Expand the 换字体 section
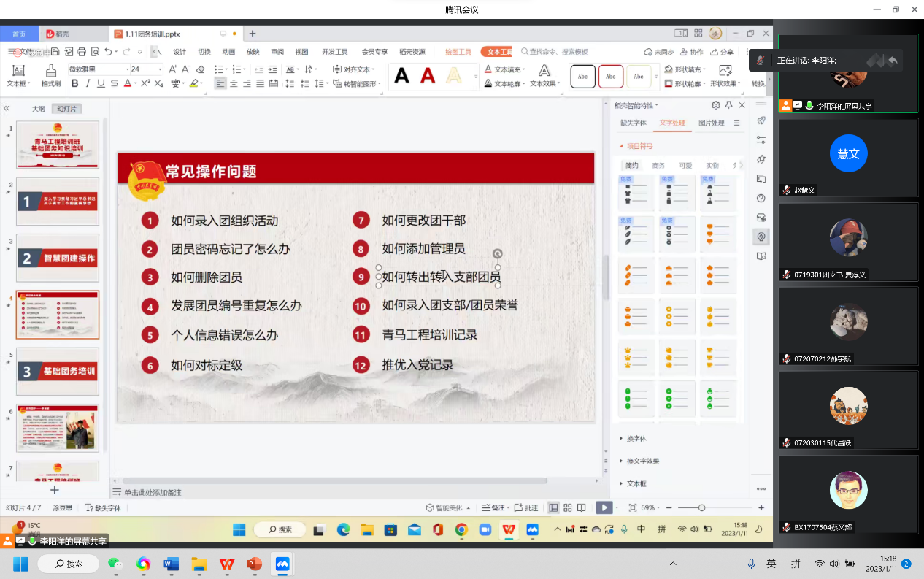Screen dimensions: 924x579 click(x=636, y=438)
